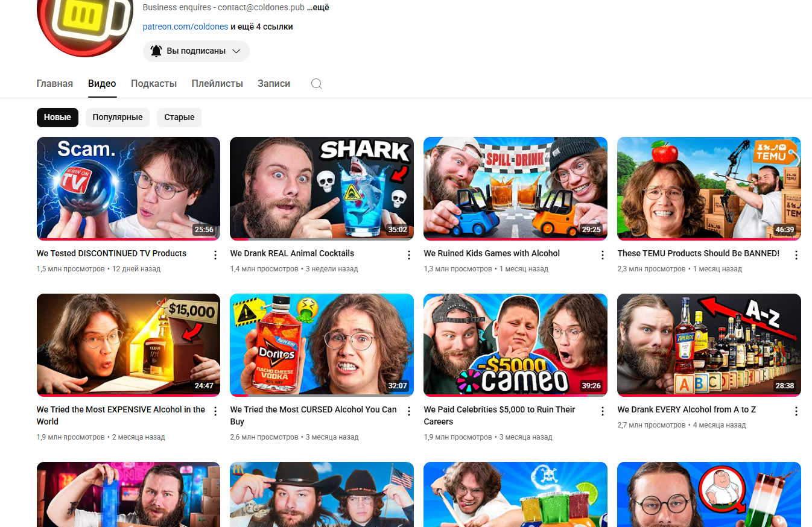Switch to the Главная tab

[55, 84]
